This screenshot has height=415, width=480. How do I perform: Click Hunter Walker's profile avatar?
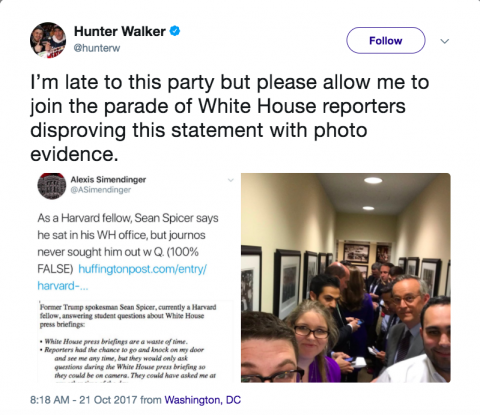pyautogui.click(x=48, y=40)
